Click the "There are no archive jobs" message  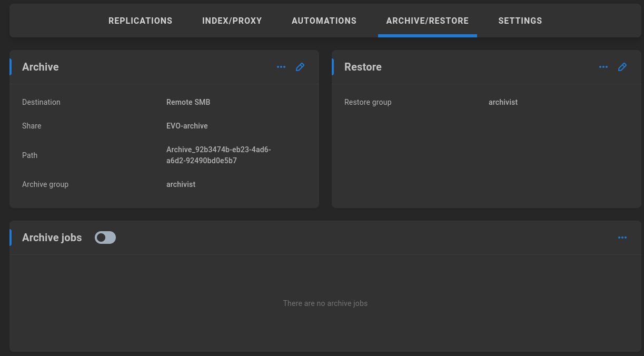[x=325, y=303]
